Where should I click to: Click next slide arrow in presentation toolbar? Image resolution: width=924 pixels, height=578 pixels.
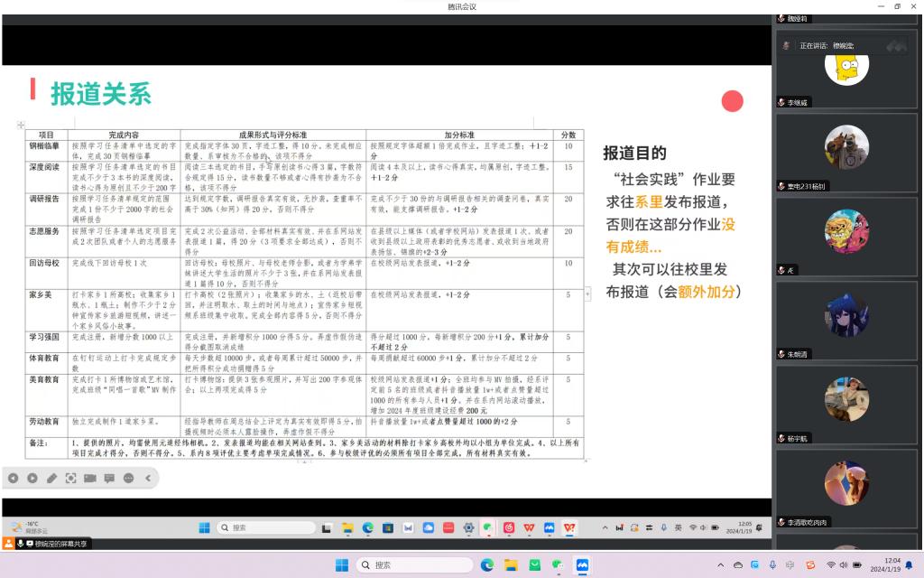[x=32, y=478]
